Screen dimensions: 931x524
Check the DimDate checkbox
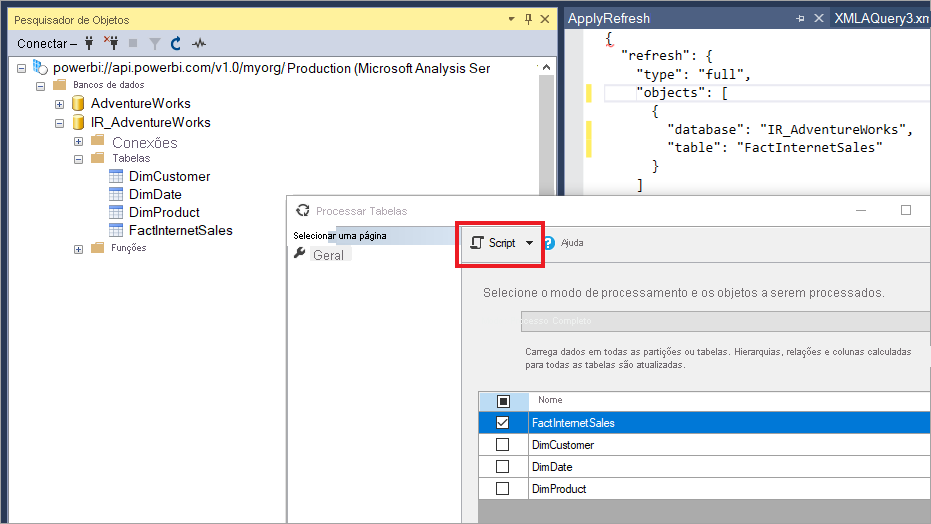click(502, 466)
